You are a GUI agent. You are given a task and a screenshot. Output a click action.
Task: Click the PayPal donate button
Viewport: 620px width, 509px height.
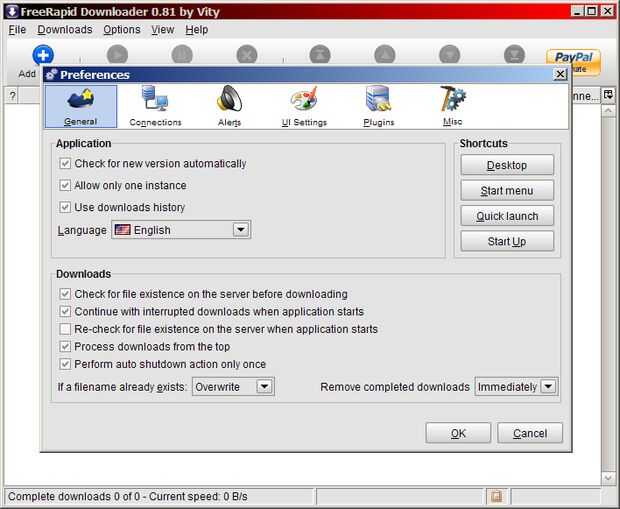(573, 62)
